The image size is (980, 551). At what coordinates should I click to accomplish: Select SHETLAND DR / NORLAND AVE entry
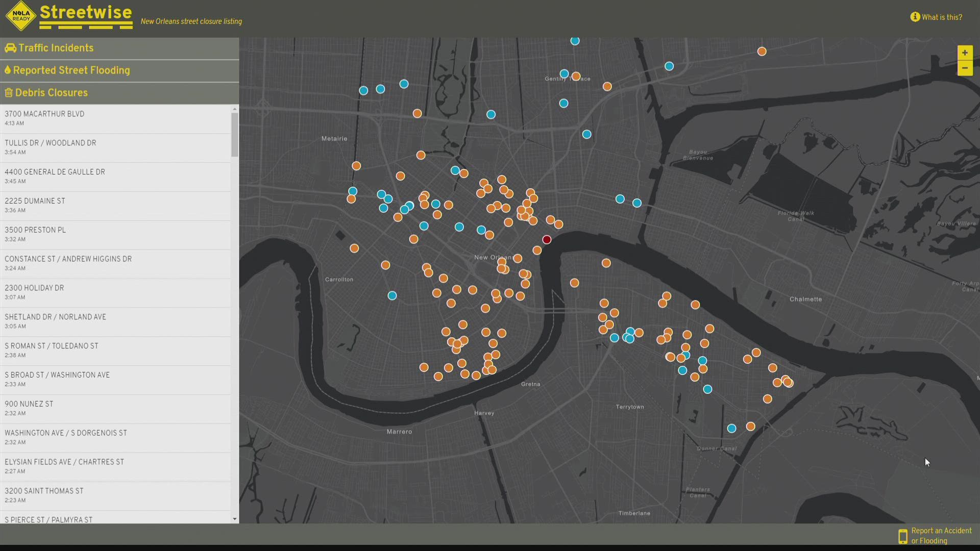click(x=115, y=322)
